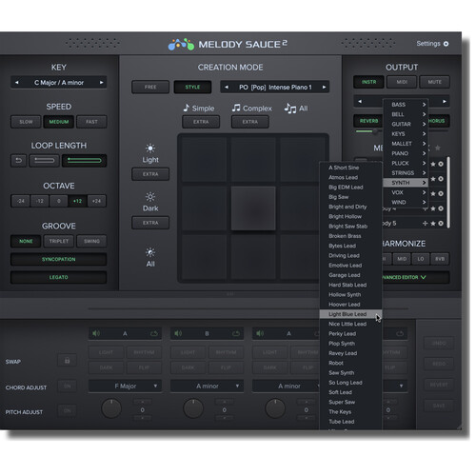Mute section B speaker icon
The height and width of the screenshot is (476, 476).
pos(178,333)
